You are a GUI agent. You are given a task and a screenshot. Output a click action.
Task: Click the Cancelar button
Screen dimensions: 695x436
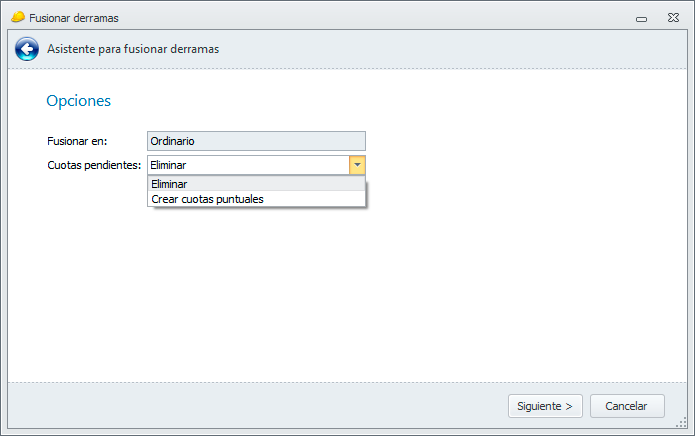point(627,406)
